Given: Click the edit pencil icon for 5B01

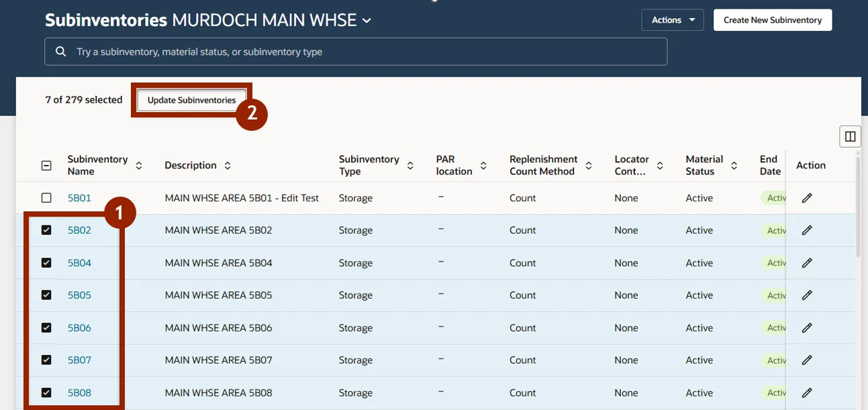Looking at the screenshot, I should pyautogui.click(x=807, y=198).
